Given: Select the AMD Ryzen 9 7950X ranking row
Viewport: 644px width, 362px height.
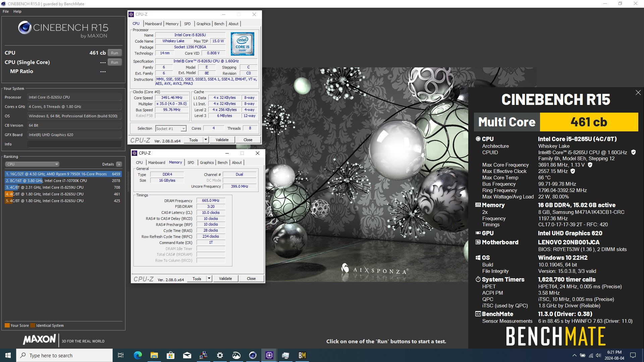Looking at the screenshot, I should (63, 174).
